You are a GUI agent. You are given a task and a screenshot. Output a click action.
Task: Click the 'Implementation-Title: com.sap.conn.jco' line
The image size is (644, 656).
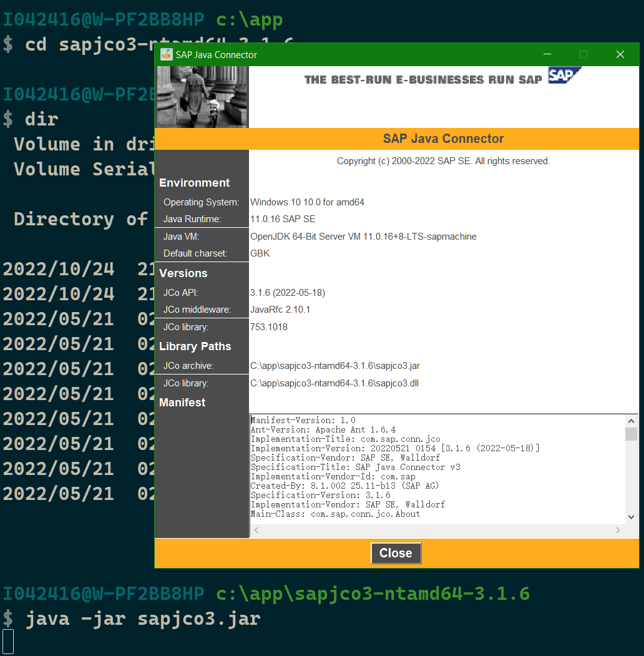[346, 439]
